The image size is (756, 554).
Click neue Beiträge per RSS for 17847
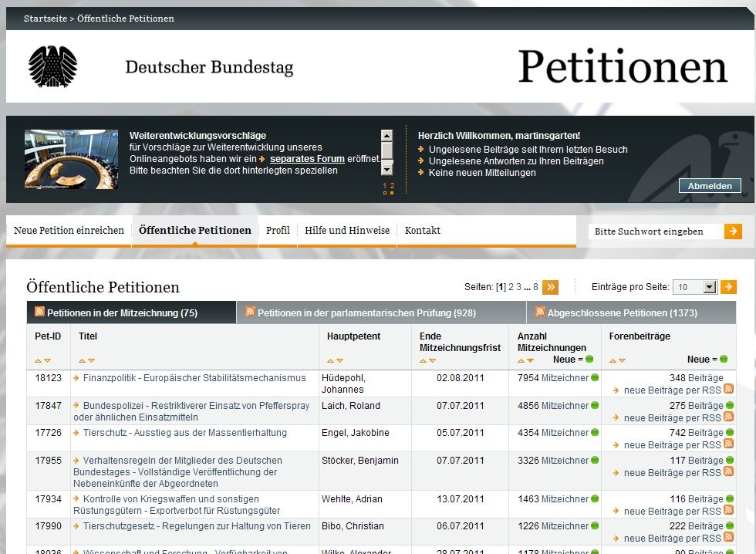tap(672, 418)
